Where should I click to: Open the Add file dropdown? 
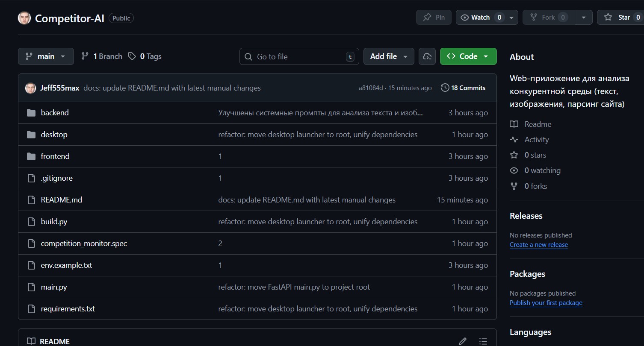(x=389, y=56)
